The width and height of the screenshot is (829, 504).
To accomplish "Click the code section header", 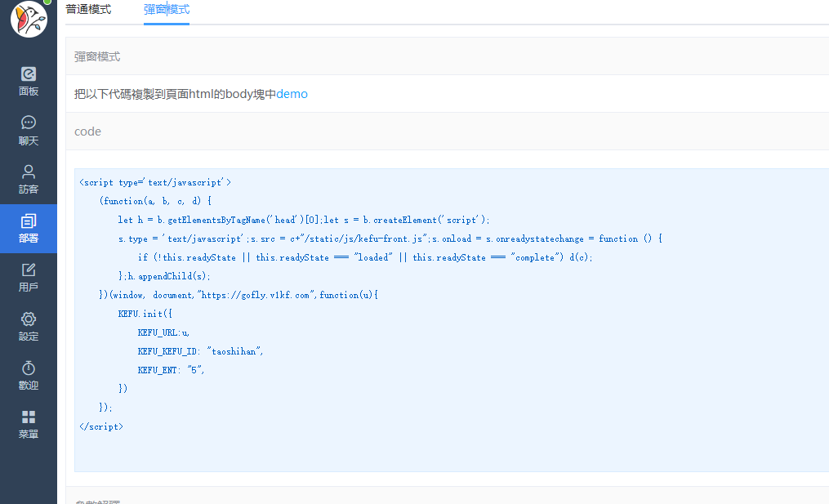I will click(x=87, y=132).
